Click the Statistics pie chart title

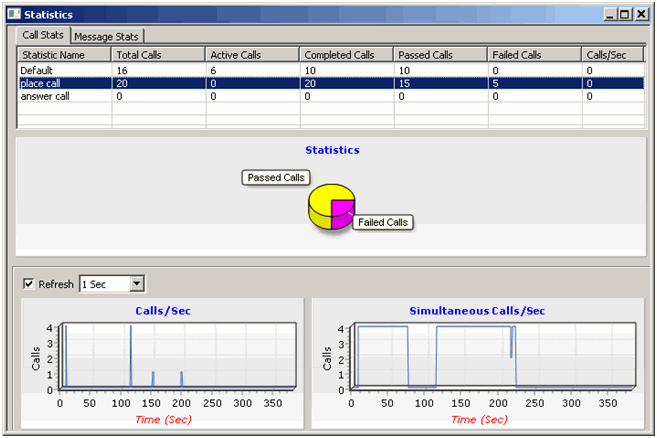click(x=332, y=150)
